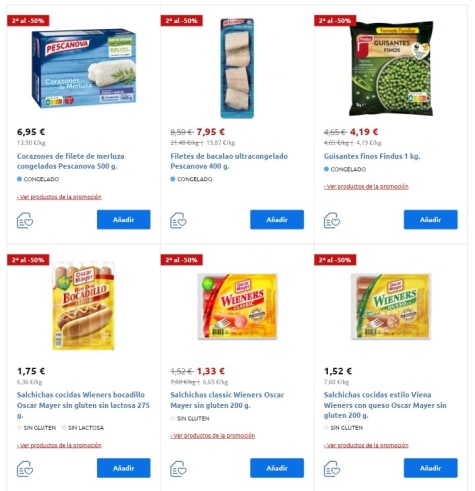
Task: Add Salchichas classic Wieners to cart
Action: pos(277,468)
